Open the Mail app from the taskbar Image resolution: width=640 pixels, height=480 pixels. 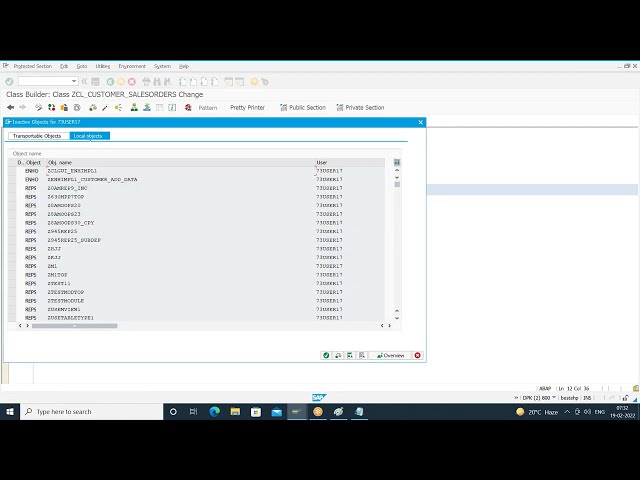[277, 412]
